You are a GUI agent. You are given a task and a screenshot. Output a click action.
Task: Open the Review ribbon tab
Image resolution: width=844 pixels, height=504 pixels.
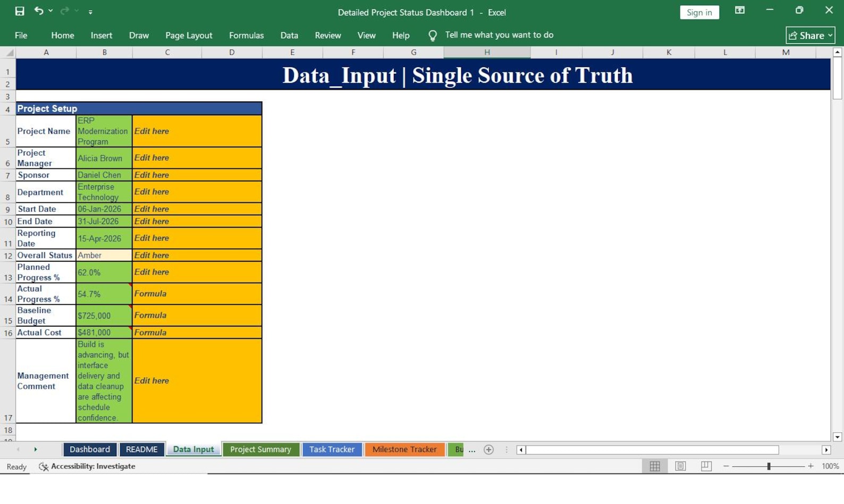(327, 36)
